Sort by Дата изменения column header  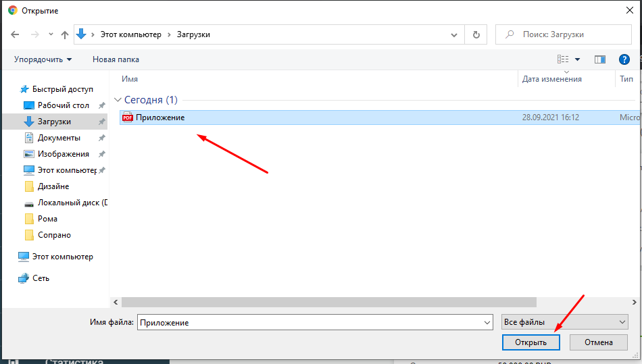coord(552,79)
